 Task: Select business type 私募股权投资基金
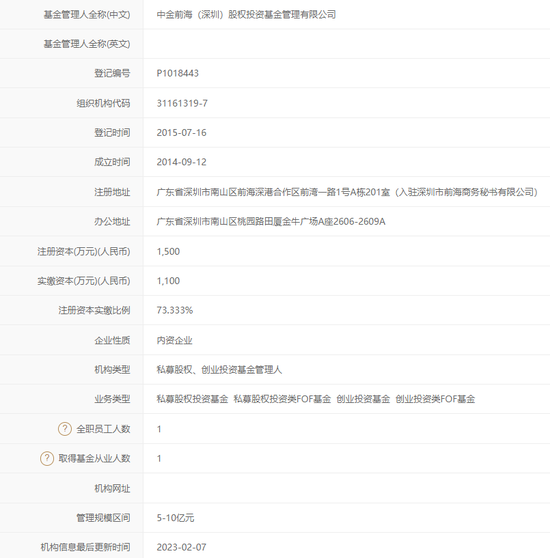(192, 399)
